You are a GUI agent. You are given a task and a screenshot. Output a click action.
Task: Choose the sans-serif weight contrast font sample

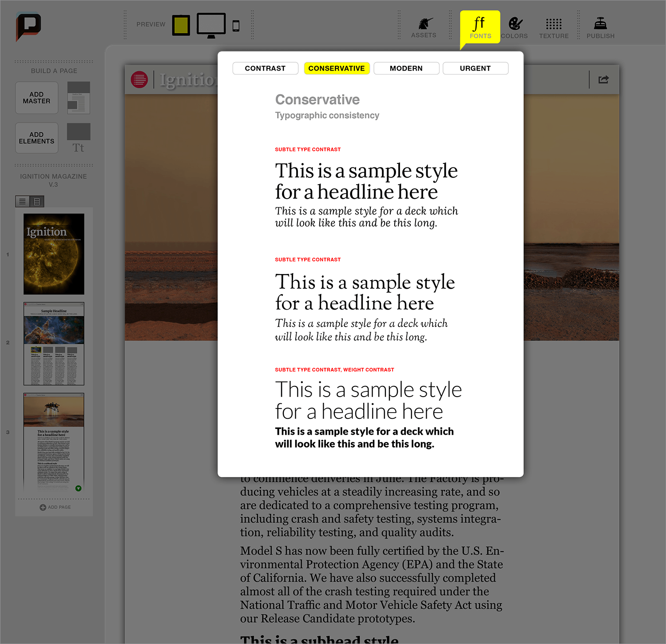pos(369,414)
